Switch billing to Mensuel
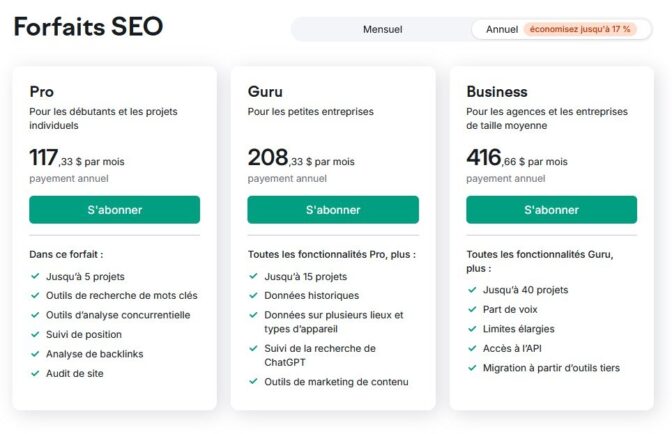Viewport: 672px width, 434px height. (x=382, y=30)
